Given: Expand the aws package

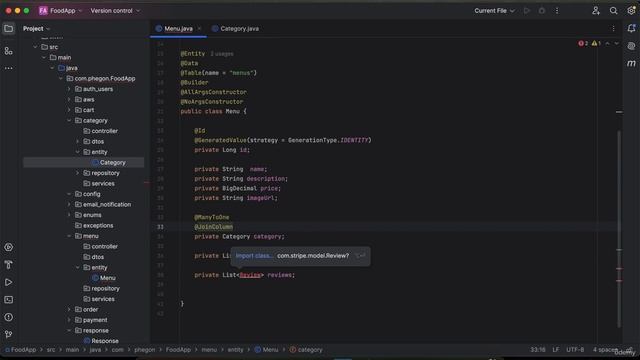Looking at the screenshot, I should [x=69, y=100].
